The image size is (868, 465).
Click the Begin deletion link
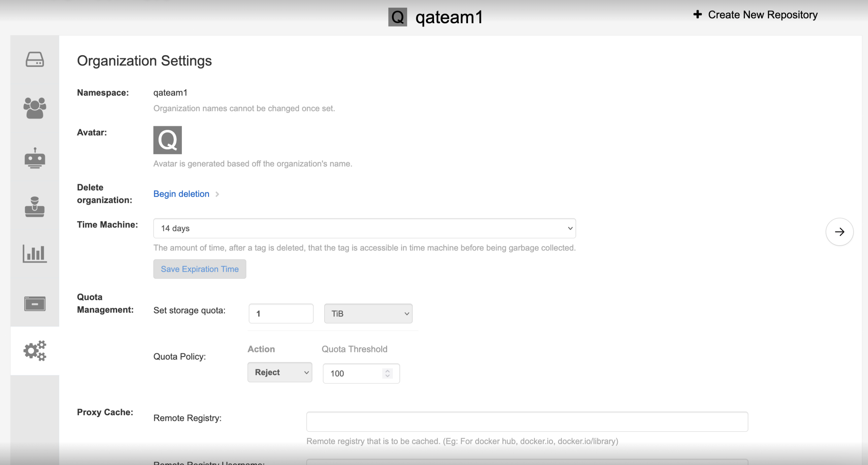tap(181, 194)
